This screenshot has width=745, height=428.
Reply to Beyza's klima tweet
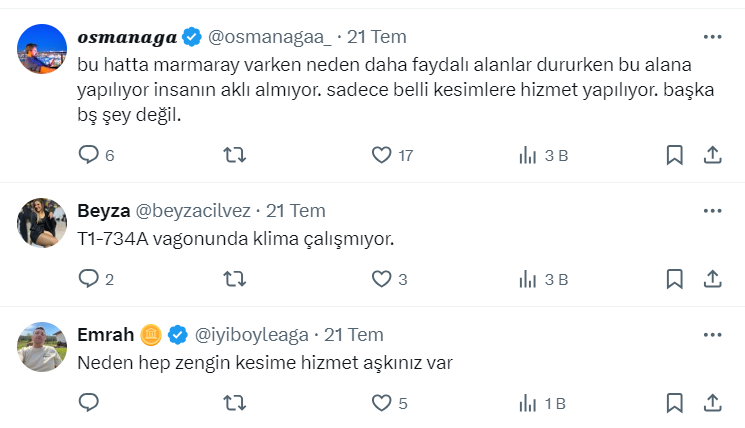click(89, 279)
